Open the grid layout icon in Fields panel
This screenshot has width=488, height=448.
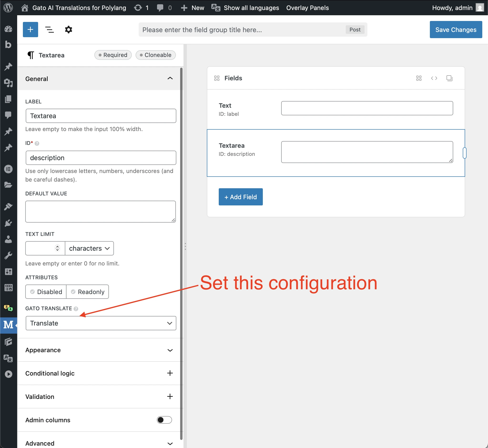point(419,78)
